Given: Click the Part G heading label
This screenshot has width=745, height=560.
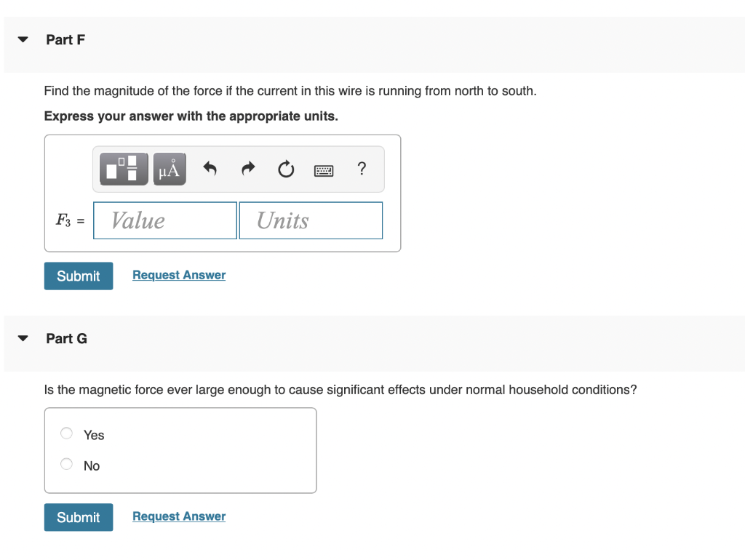Looking at the screenshot, I should tap(66, 337).
